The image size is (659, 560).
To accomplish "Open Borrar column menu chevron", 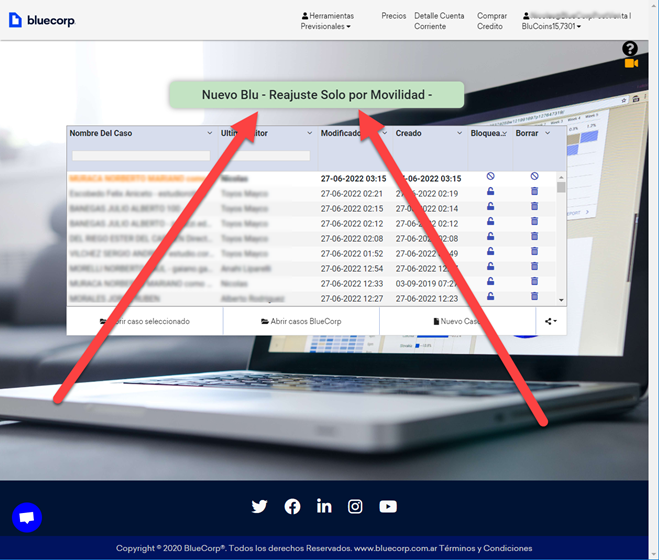I will click(x=548, y=133).
